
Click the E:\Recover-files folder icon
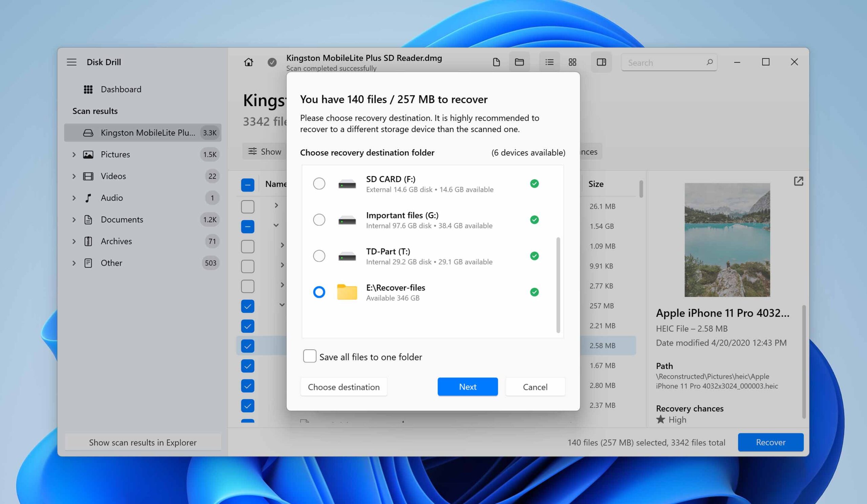click(x=347, y=292)
